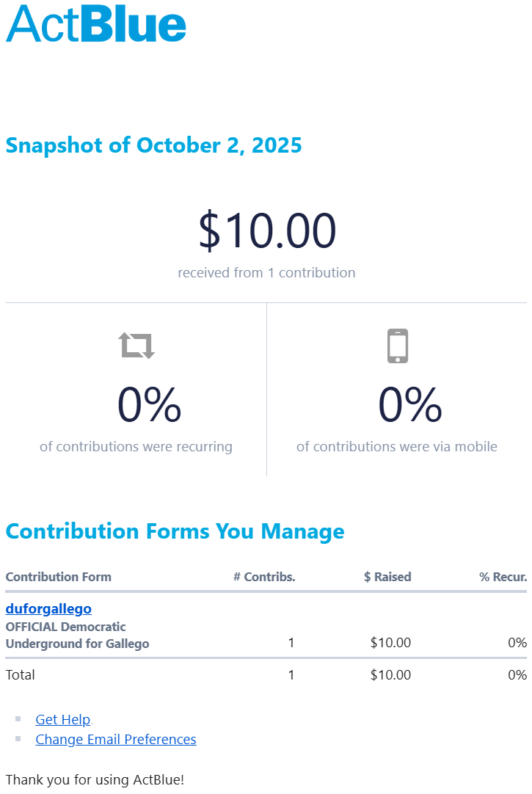Click the bullet beside Get Help
The width and height of the screenshot is (532, 794).
pyautogui.click(x=18, y=719)
